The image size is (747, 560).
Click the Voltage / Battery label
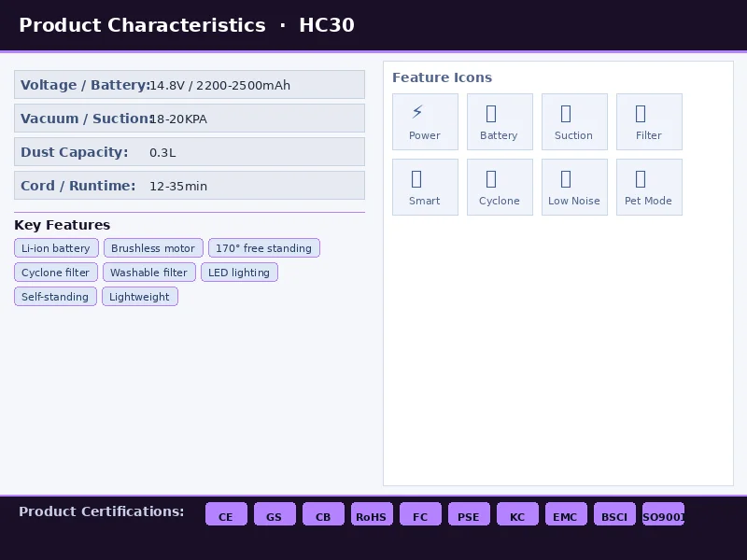85,85
